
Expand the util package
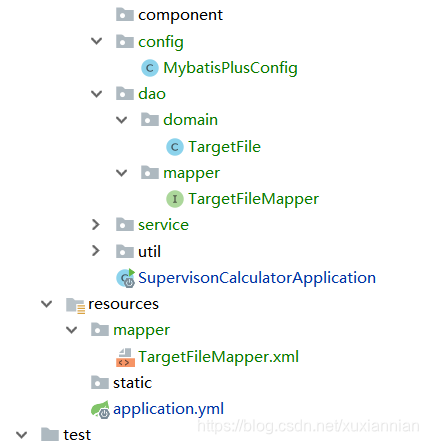click(96, 251)
